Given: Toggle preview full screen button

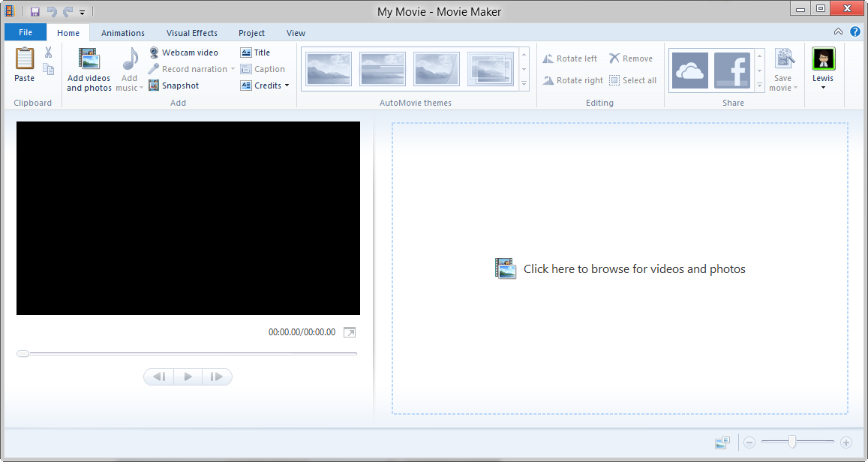Looking at the screenshot, I should pos(350,332).
